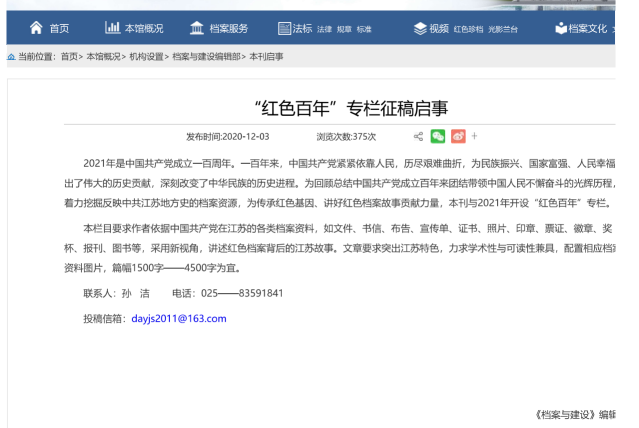Share article via WeChat icon
The height and width of the screenshot is (428, 639).
[438, 136]
